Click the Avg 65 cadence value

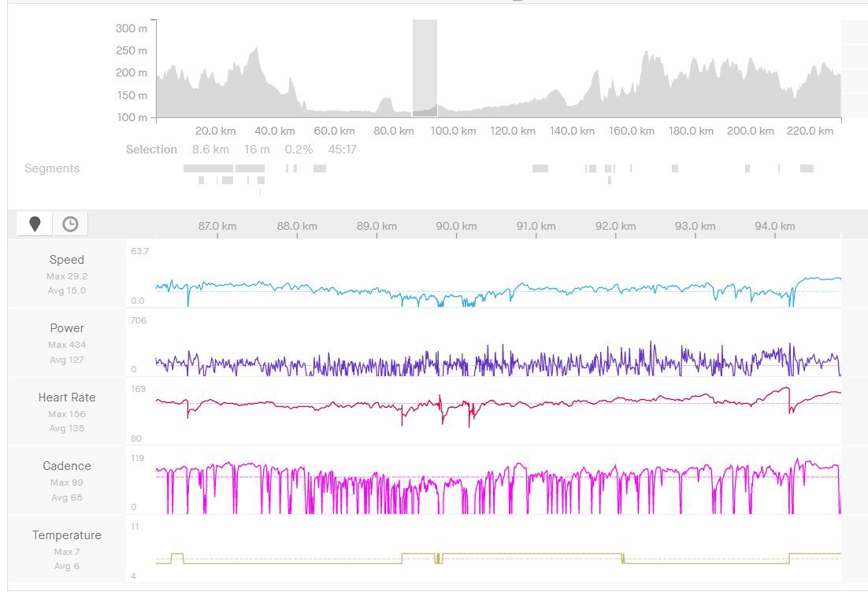(x=67, y=497)
